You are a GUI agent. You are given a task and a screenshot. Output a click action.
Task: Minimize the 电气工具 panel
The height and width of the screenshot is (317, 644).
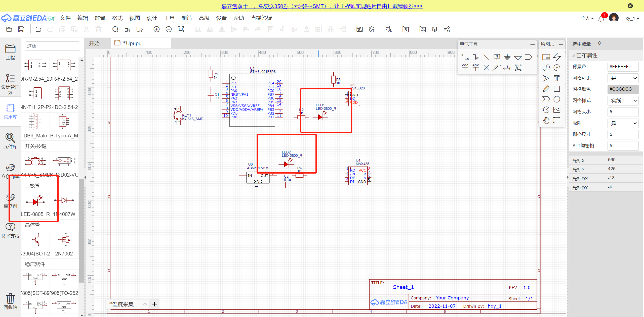(x=532, y=44)
